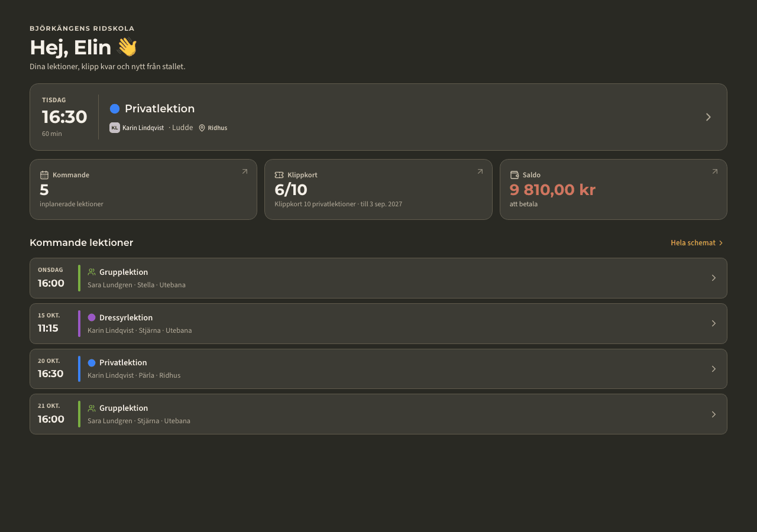This screenshot has height=532, width=757.
Task: Click the Ludde horse name on the Tisdag card
Action: click(182, 128)
